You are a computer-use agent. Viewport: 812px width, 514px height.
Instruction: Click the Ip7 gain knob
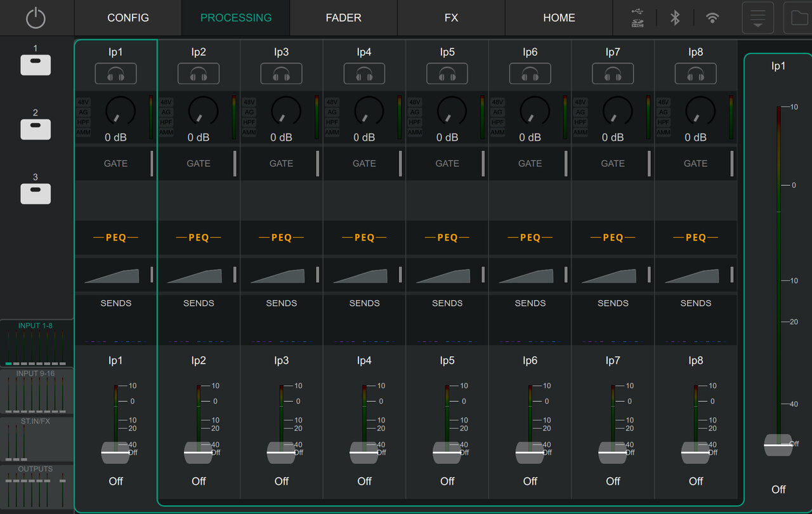click(618, 111)
